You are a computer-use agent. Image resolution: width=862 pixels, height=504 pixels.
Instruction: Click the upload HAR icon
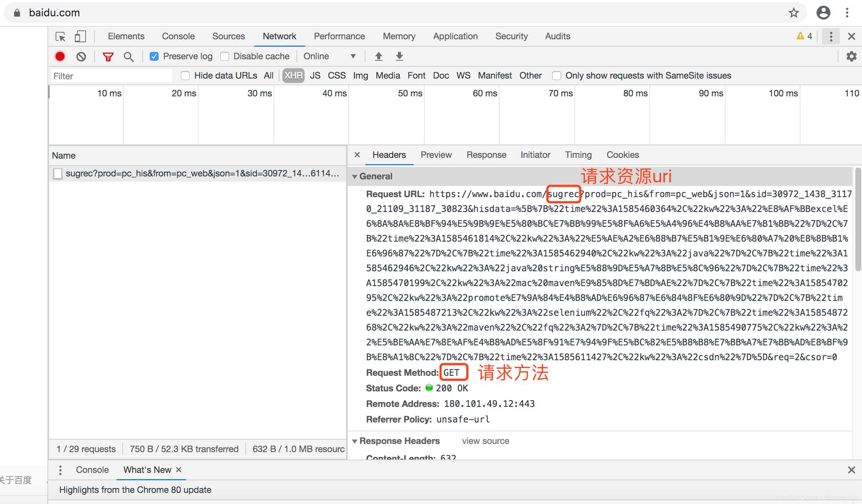(x=377, y=56)
